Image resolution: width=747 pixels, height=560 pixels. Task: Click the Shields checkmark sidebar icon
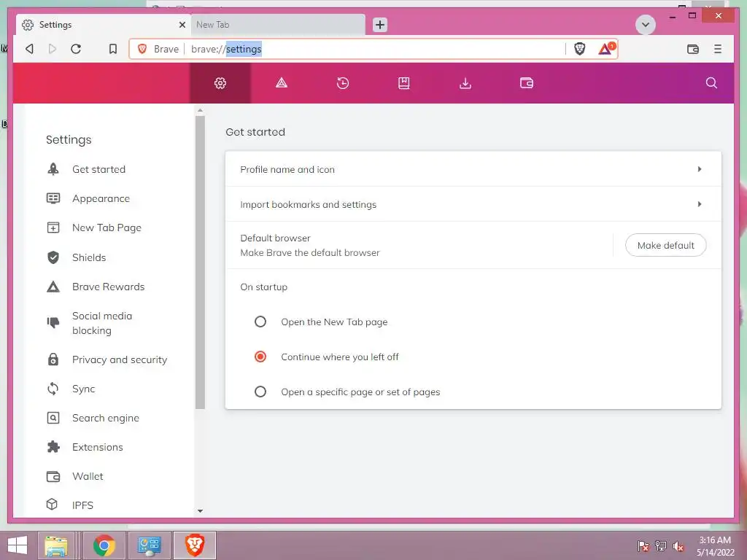[x=53, y=257]
